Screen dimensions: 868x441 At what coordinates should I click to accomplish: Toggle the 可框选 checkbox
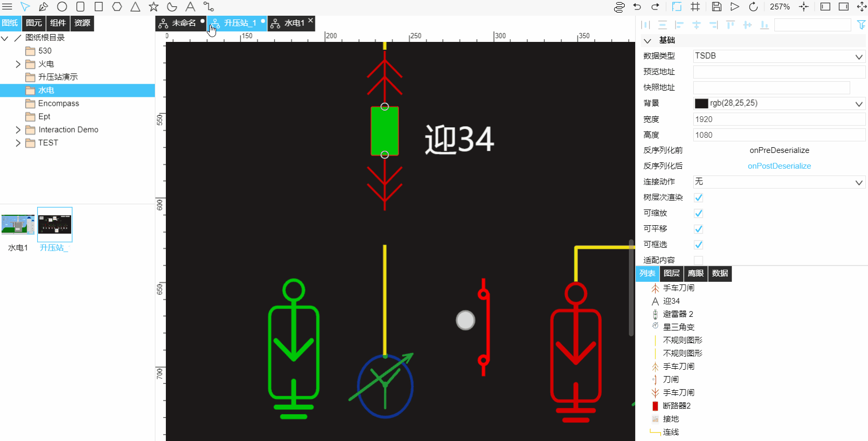(698, 245)
